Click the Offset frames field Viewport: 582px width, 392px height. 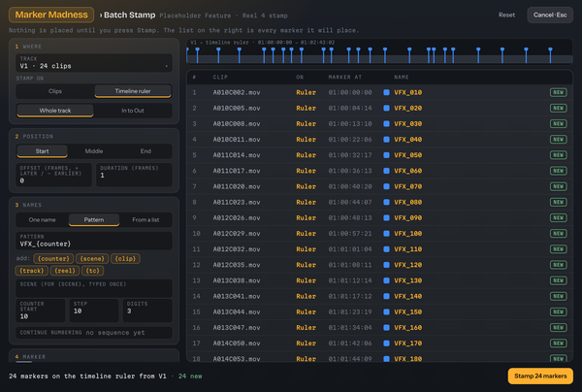click(53, 175)
